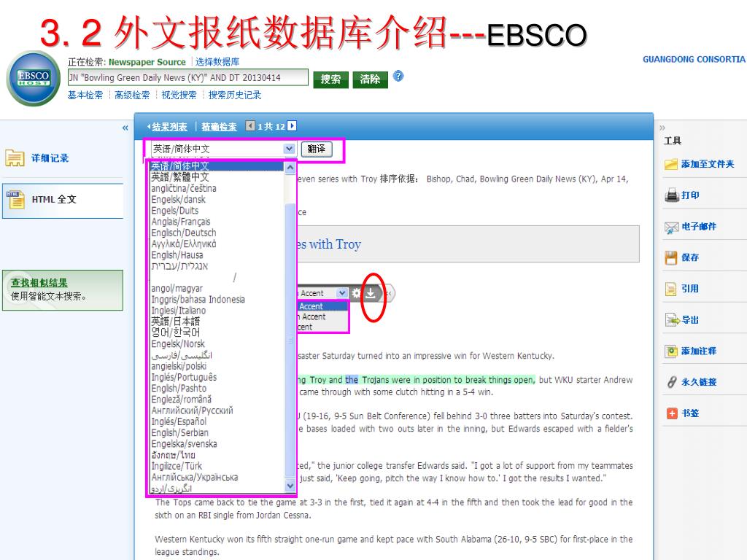Select angielski/polski language option
This screenshot has width=747, height=560.
[179, 366]
